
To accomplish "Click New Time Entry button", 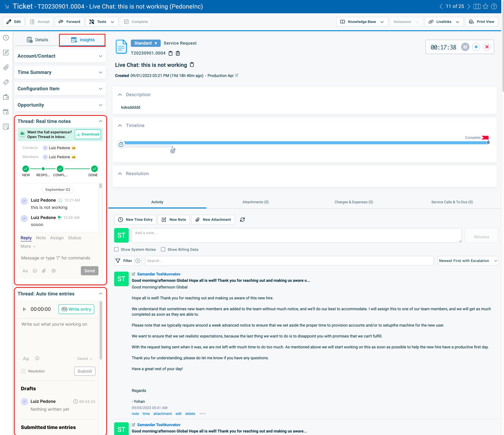I will (x=135, y=220).
